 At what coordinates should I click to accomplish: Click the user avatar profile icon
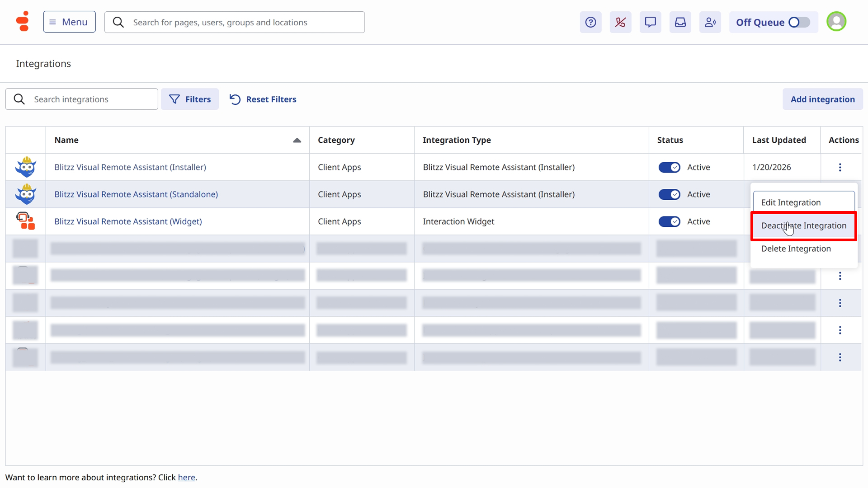point(836,22)
